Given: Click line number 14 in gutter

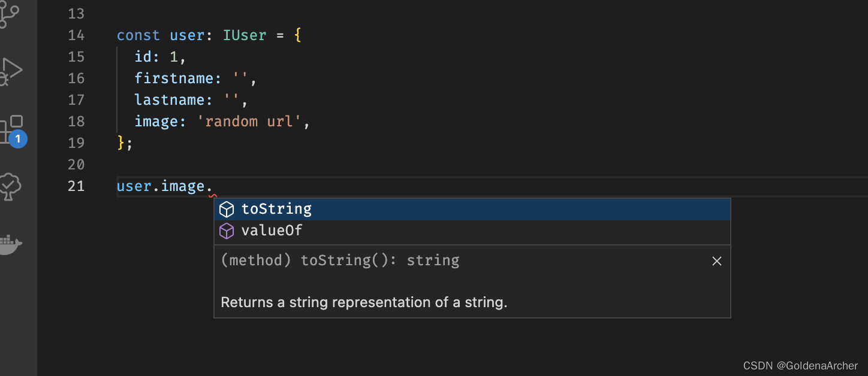Looking at the screenshot, I should pyautogui.click(x=76, y=35).
